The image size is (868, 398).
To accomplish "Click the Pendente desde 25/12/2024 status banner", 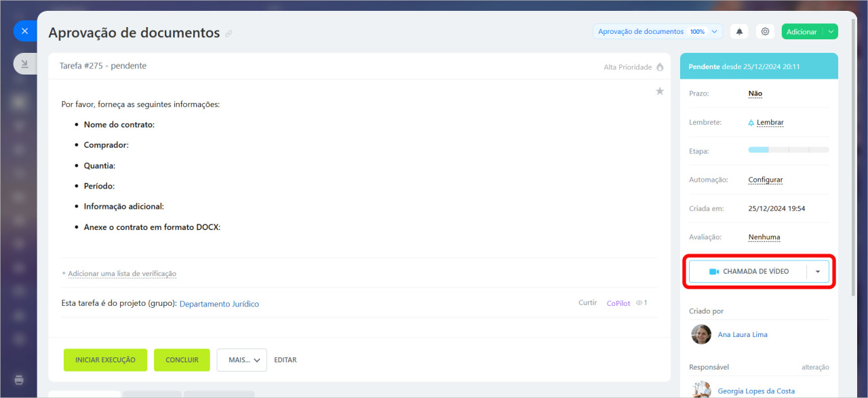I will [759, 66].
